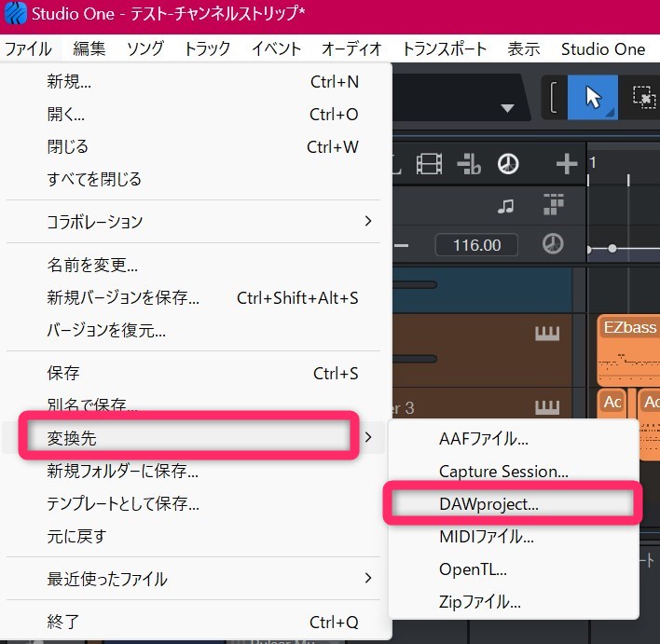Open the dropdown arrow in the top panel
This screenshot has width=660, height=644.
pos(507,108)
